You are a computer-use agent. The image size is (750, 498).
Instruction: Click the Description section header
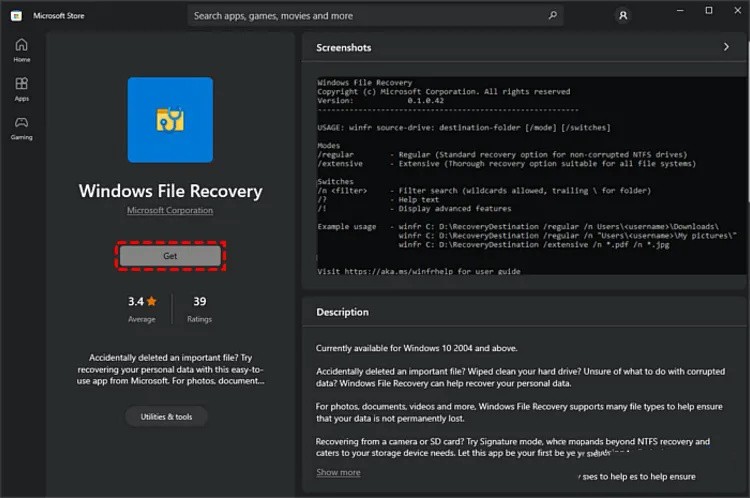(x=342, y=312)
